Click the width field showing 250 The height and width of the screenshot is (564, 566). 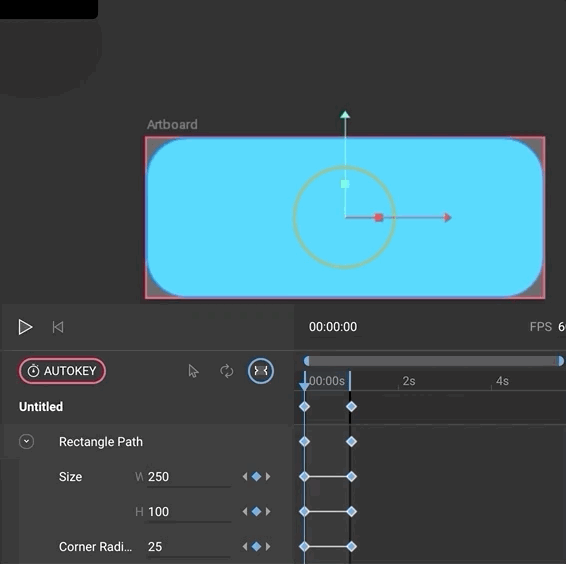[189, 477]
